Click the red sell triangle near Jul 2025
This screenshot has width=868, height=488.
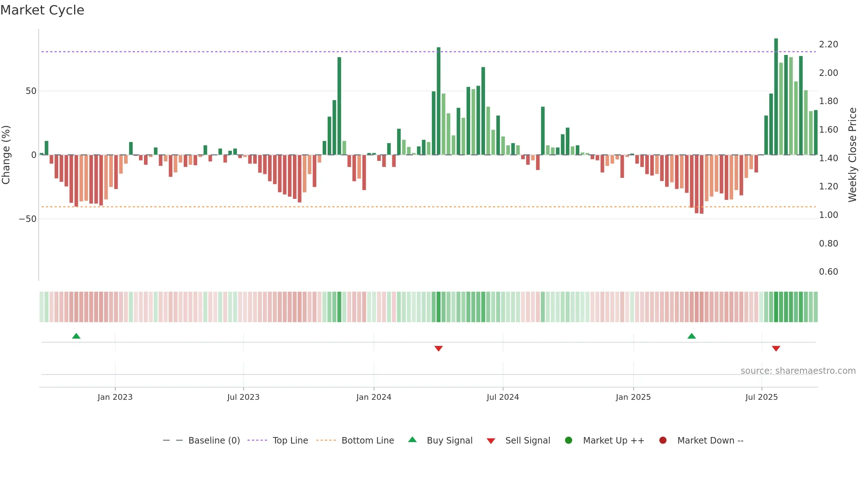[776, 348]
